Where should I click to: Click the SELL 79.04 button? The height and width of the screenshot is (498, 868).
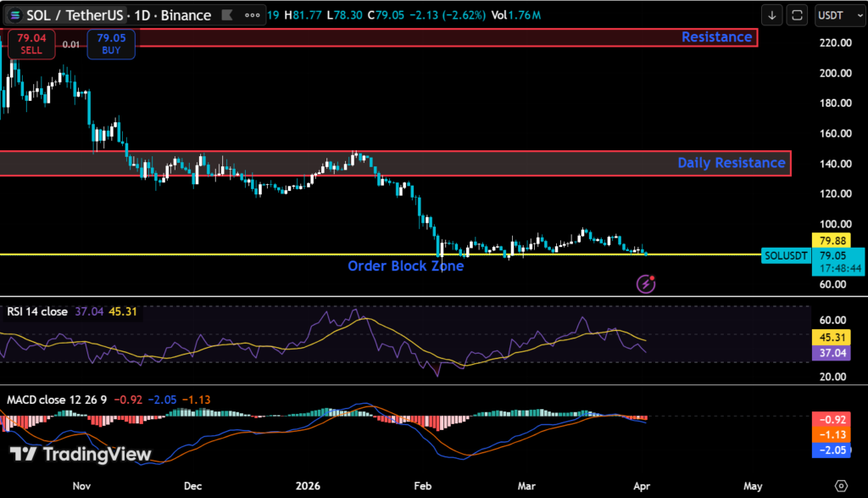point(31,44)
